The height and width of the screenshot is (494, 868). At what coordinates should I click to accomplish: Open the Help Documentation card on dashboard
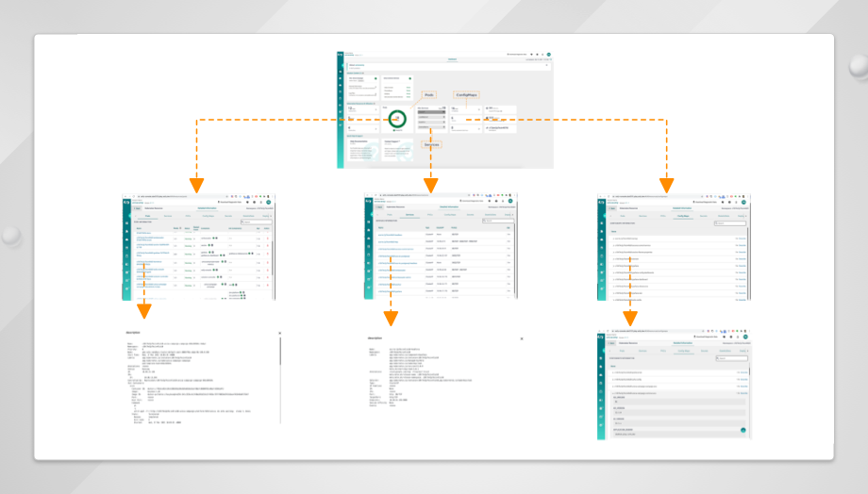[x=363, y=150]
